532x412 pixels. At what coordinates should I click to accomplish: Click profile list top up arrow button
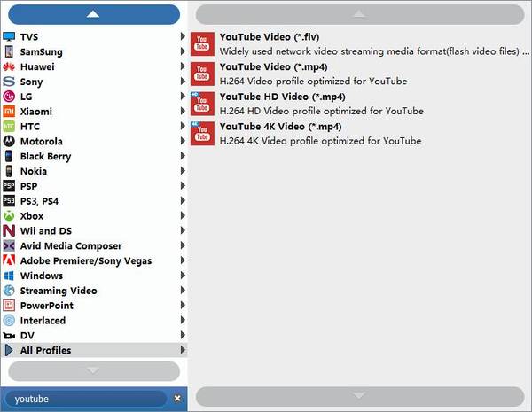tap(360, 14)
